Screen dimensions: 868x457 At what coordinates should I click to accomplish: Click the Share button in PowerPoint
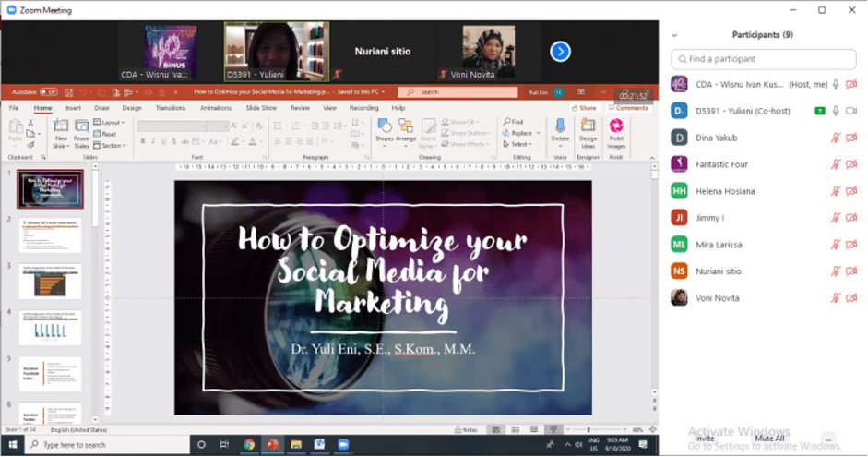pos(585,108)
